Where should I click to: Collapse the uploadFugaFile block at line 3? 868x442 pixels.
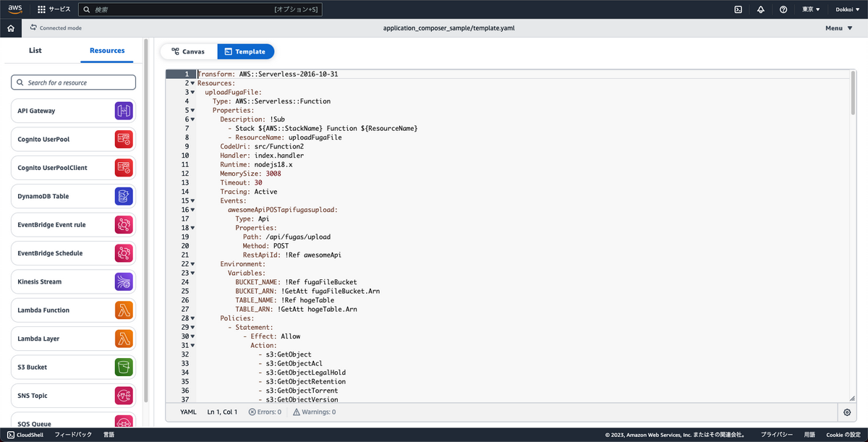coord(192,93)
